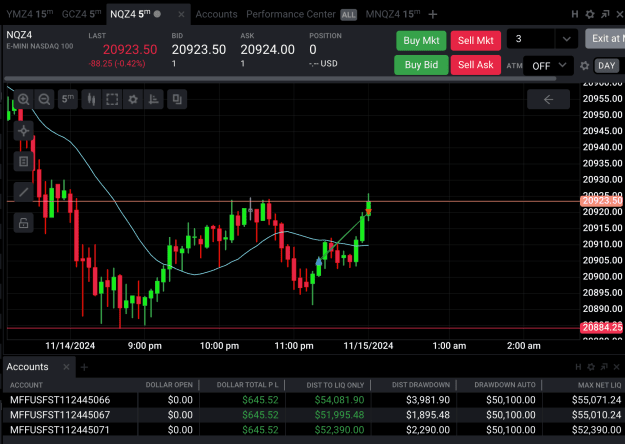Switch to the GCZ4 5m tab
The height and width of the screenshot is (444, 625).
(x=81, y=14)
